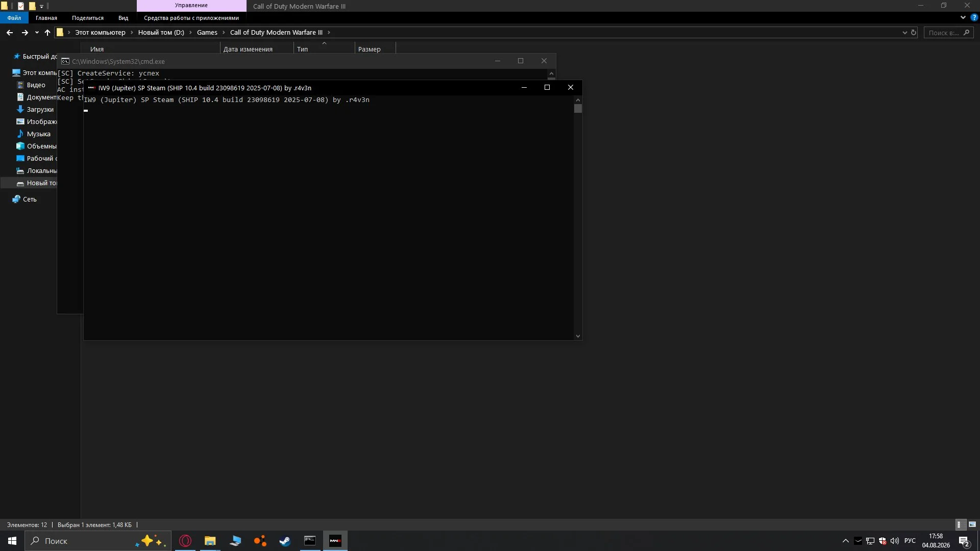The height and width of the screenshot is (551, 980).
Task: Click the IW9 console scrollbar thumb
Action: coord(578,109)
